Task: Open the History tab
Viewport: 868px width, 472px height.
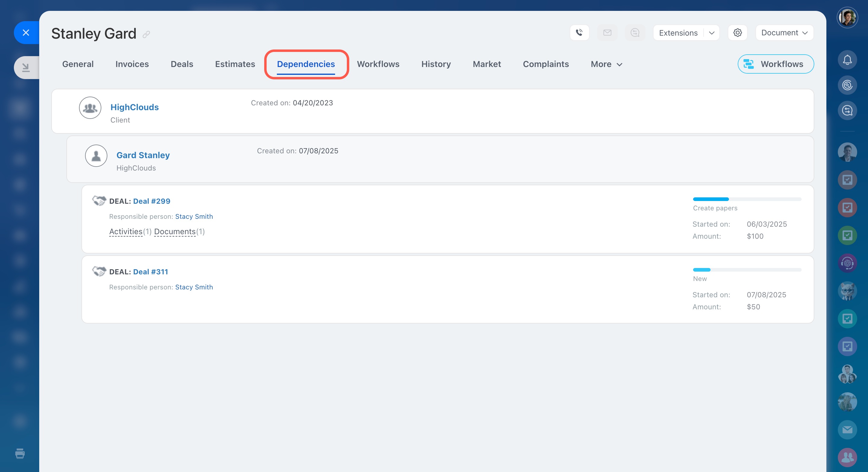Action: coord(436,64)
